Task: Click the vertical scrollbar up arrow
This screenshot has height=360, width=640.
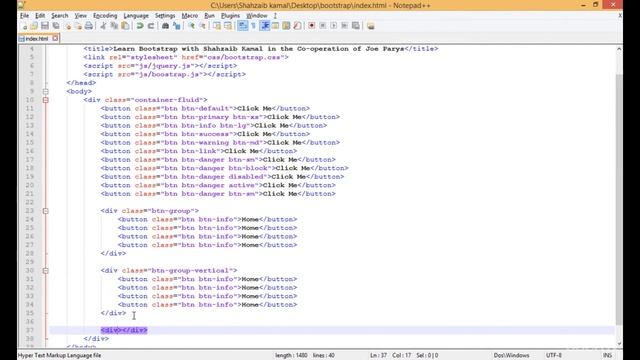Action: coord(619,49)
